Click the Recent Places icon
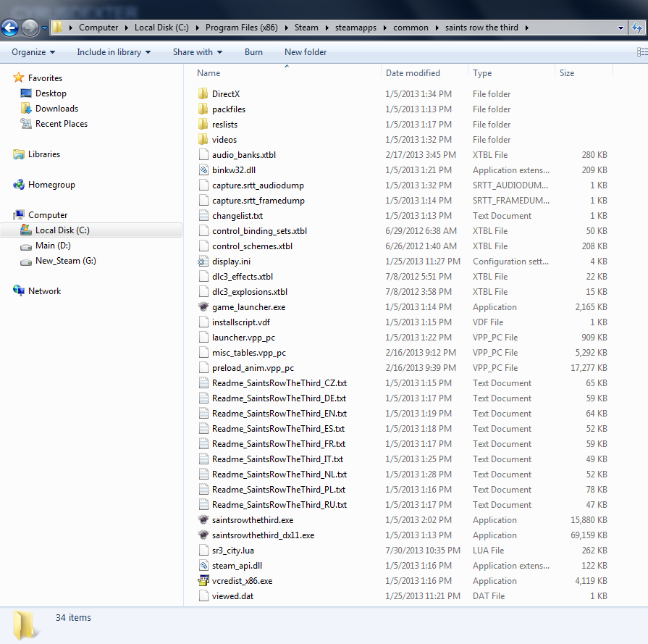Viewport: 648px width, 644px height. click(x=26, y=124)
